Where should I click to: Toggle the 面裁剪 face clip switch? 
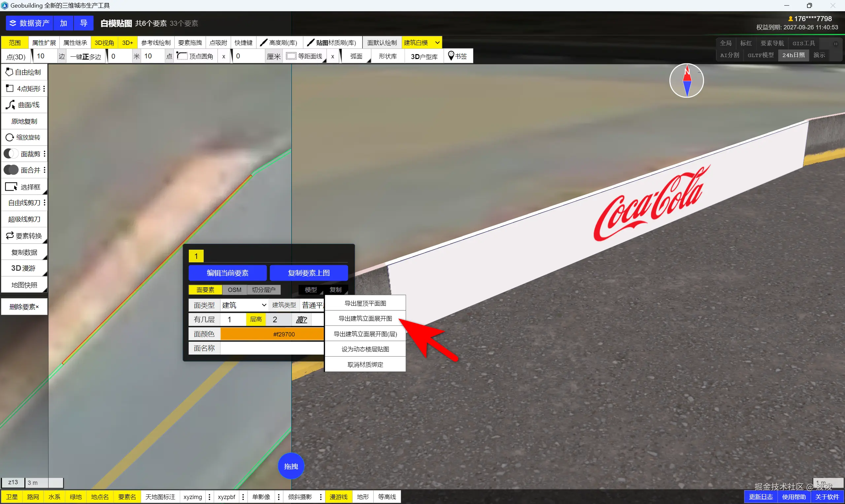[x=11, y=154]
